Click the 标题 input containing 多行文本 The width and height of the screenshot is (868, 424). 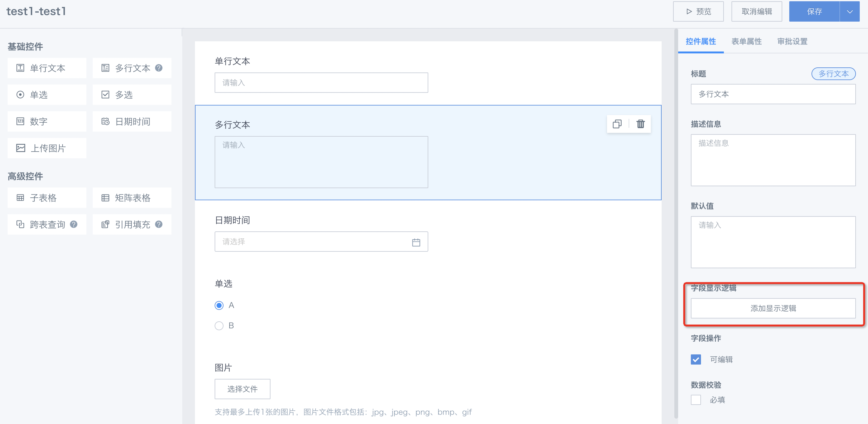coord(773,94)
